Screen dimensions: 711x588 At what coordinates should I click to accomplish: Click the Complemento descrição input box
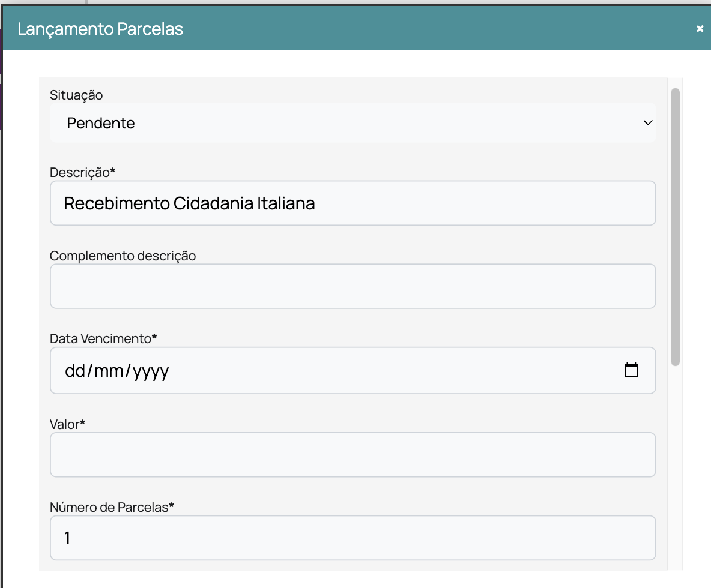pos(352,286)
